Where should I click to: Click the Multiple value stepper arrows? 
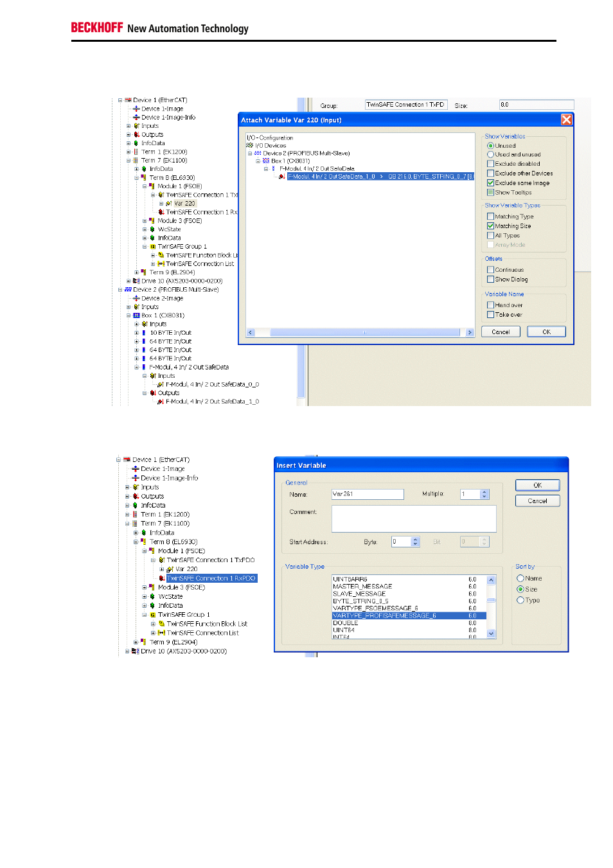[x=485, y=494]
